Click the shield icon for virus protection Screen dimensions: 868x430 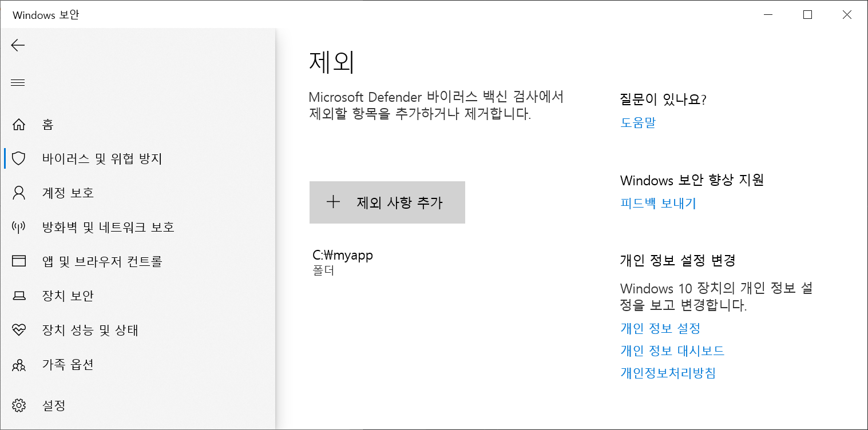click(19, 158)
